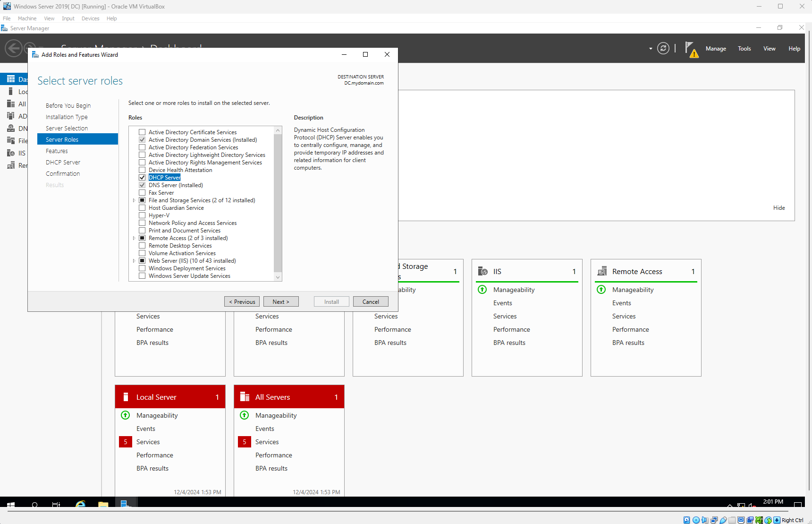Click green Manageability icon in All Servers tile
The width and height of the screenshot is (812, 524).
click(x=245, y=415)
